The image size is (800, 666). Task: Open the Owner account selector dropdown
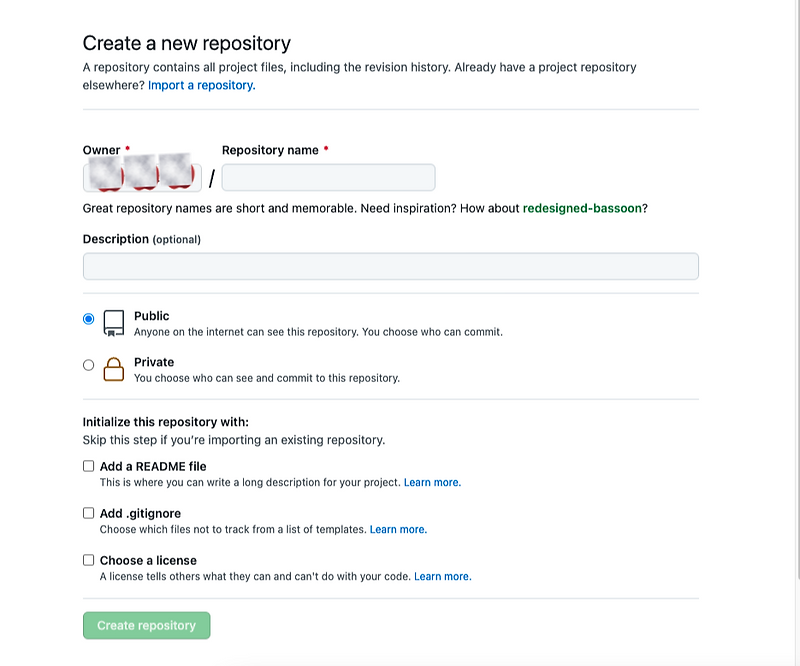click(140, 176)
